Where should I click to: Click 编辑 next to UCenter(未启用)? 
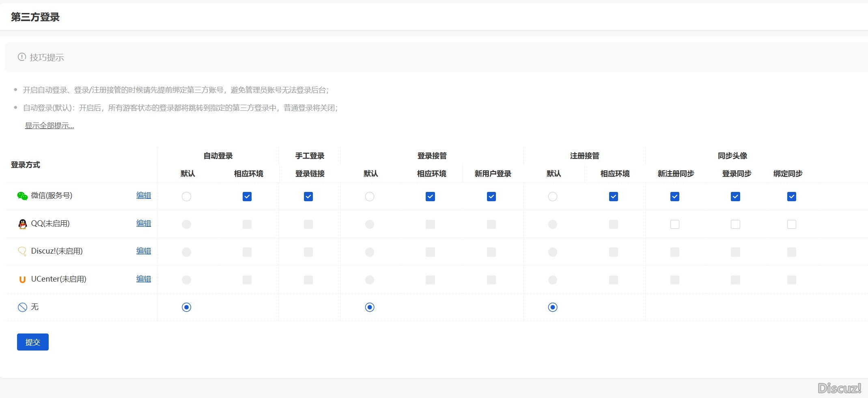pos(143,279)
